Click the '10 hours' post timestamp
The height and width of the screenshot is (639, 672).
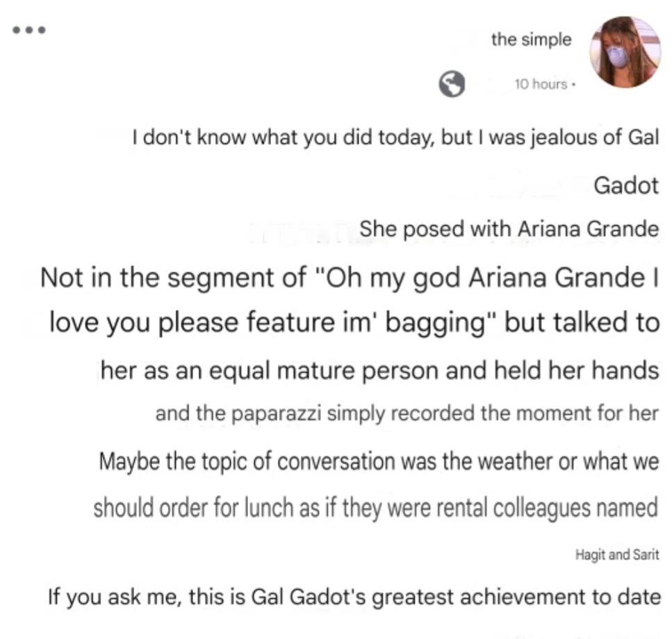point(541,84)
